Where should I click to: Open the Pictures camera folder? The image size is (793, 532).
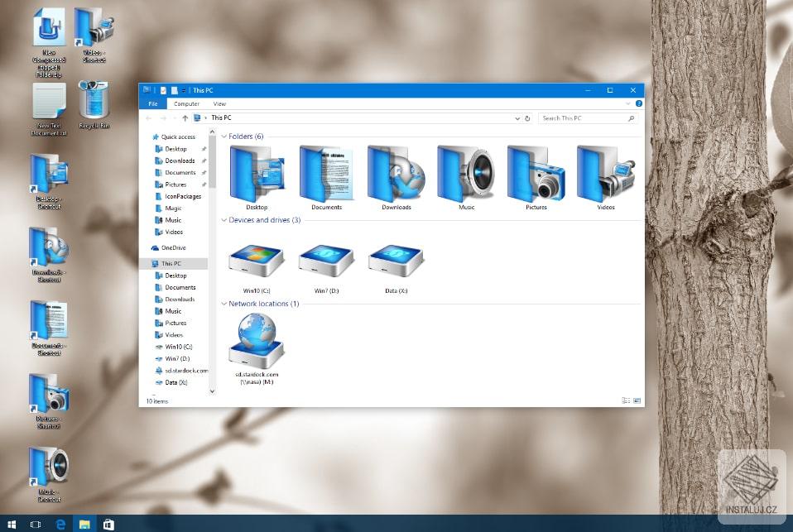coord(535,174)
